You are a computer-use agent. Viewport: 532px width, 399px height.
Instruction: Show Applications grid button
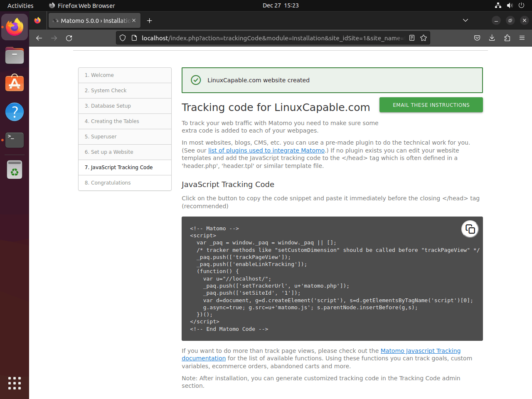point(15,383)
